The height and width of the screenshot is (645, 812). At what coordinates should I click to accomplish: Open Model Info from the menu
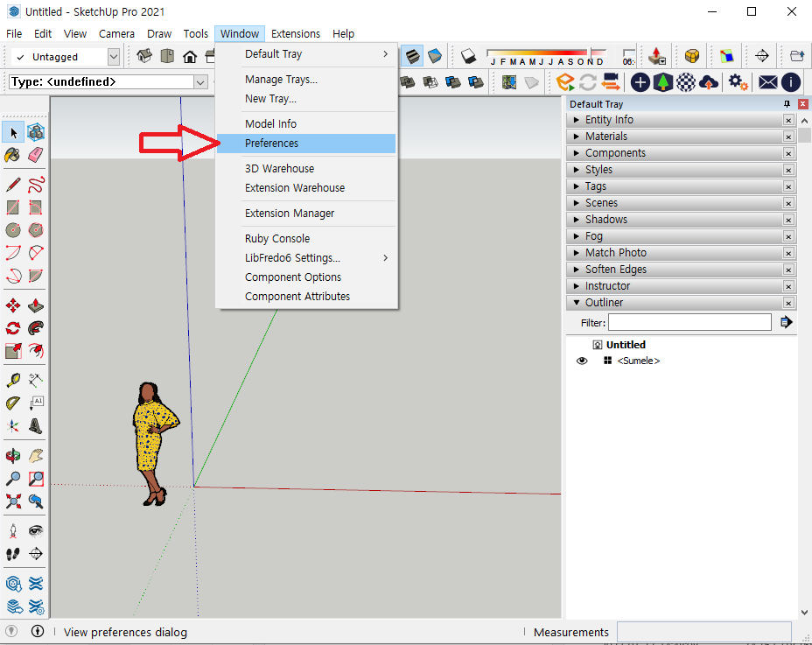click(x=306, y=123)
